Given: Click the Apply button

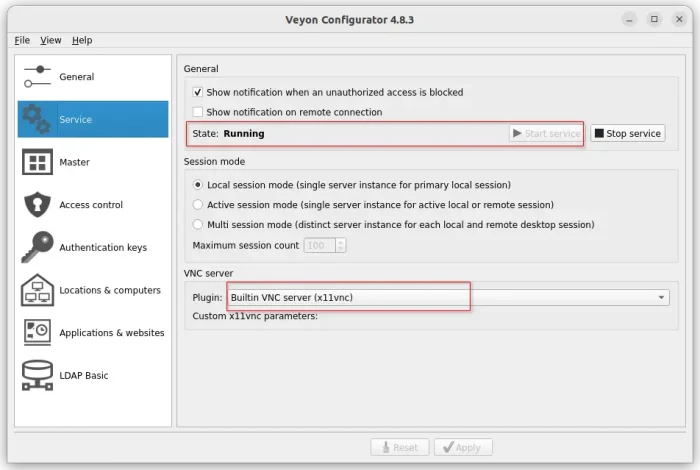Looking at the screenshot, I should point(462,448).
